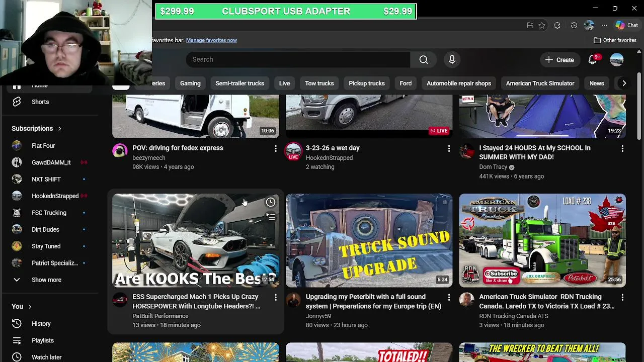Click in the YouTube Search field
644x362 pixels.
[x=298, y=59]
